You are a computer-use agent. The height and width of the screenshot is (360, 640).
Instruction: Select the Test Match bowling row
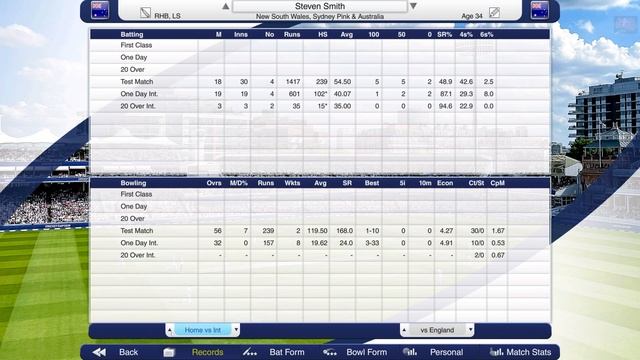point(320,231)
